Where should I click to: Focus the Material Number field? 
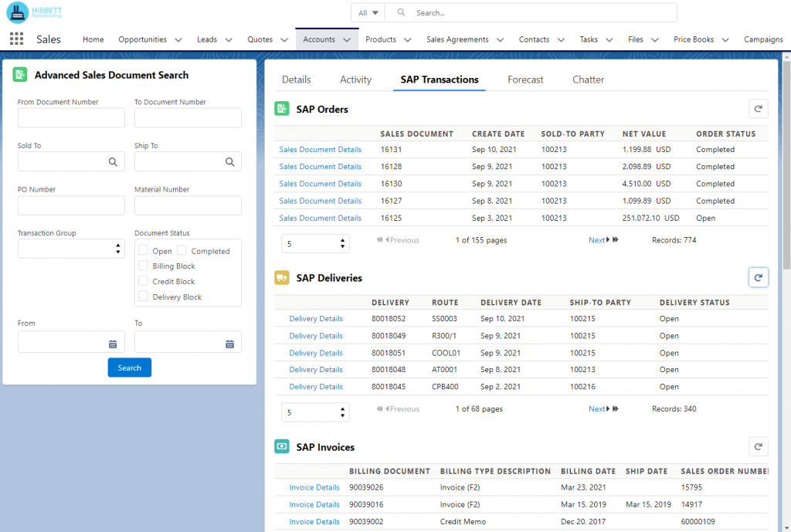[x=188, y=205]
